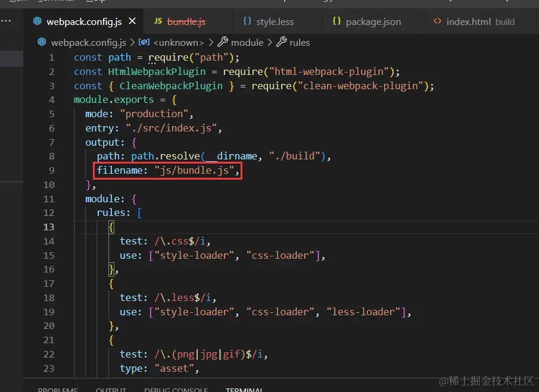Expand the chevron after module breadcrumb
Screen dimensions: 539x392
(x=270, y=43)
